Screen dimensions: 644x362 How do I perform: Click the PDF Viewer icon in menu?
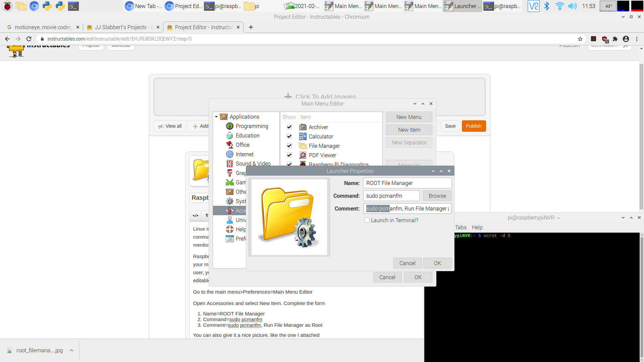(x=303, y=155)
